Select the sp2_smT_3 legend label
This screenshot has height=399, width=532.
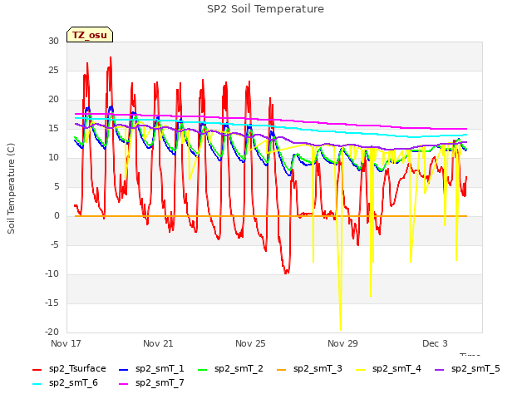(x=318, y=369)
